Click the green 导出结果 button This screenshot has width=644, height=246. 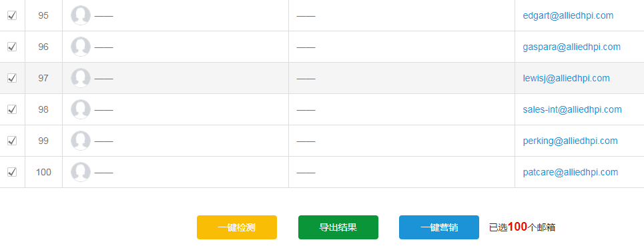338,227
